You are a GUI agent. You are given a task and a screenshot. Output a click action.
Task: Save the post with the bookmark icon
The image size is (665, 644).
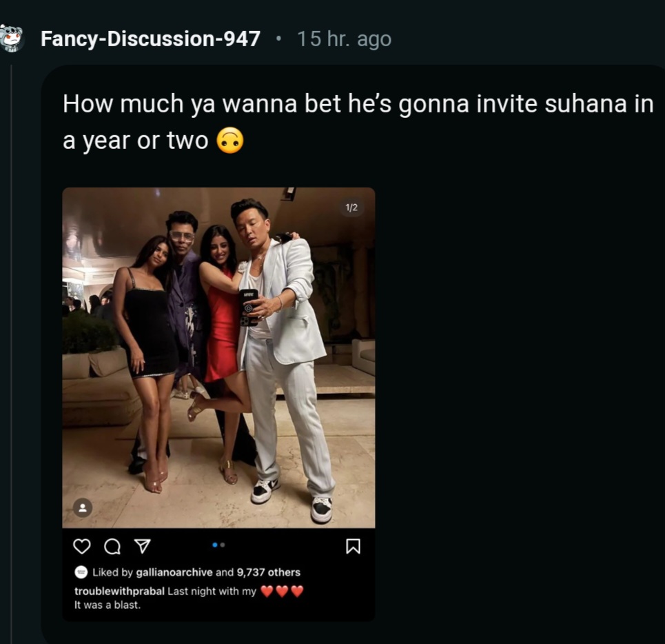click(x=352, y=546)
